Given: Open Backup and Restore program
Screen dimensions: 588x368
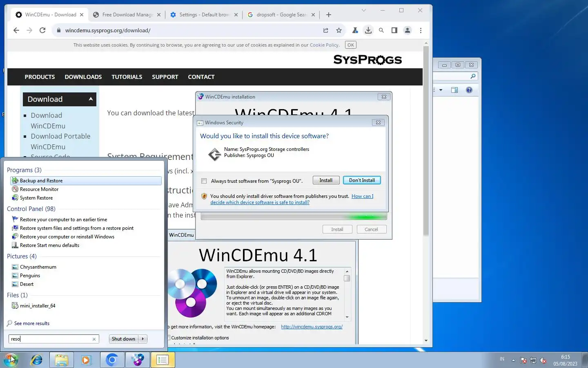Looking at the screenshot, I should click(x=86, y=181).
